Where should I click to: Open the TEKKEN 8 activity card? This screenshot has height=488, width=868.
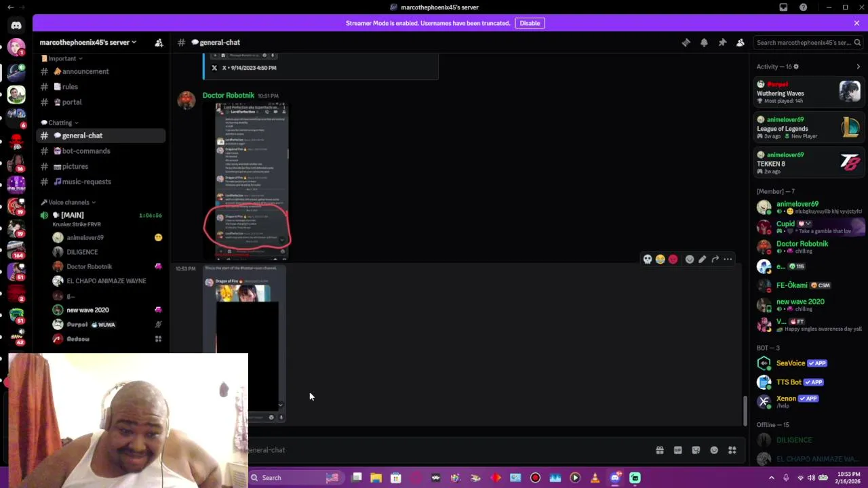coord(809,163)
